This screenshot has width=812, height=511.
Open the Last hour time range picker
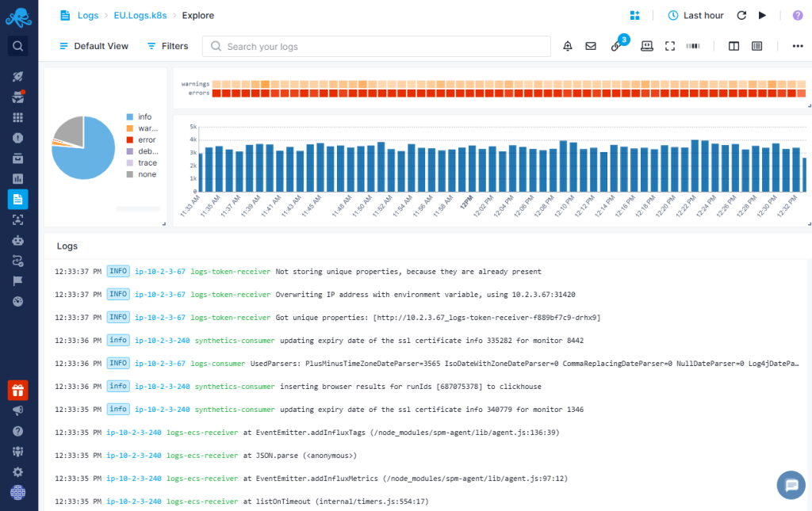click(695, 16)
